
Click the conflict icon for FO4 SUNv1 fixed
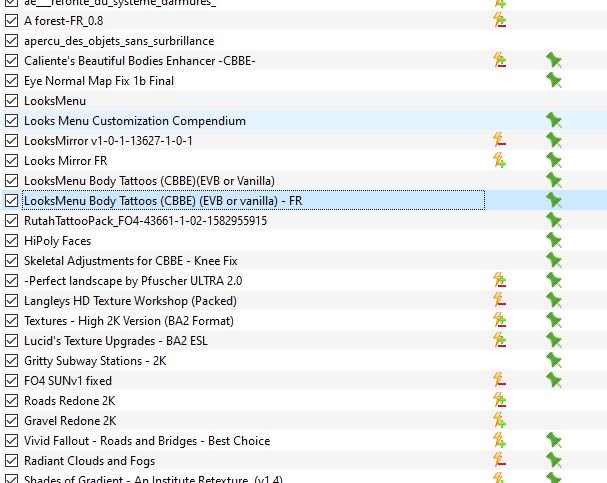pyautogui.click(x=499, y=380)
